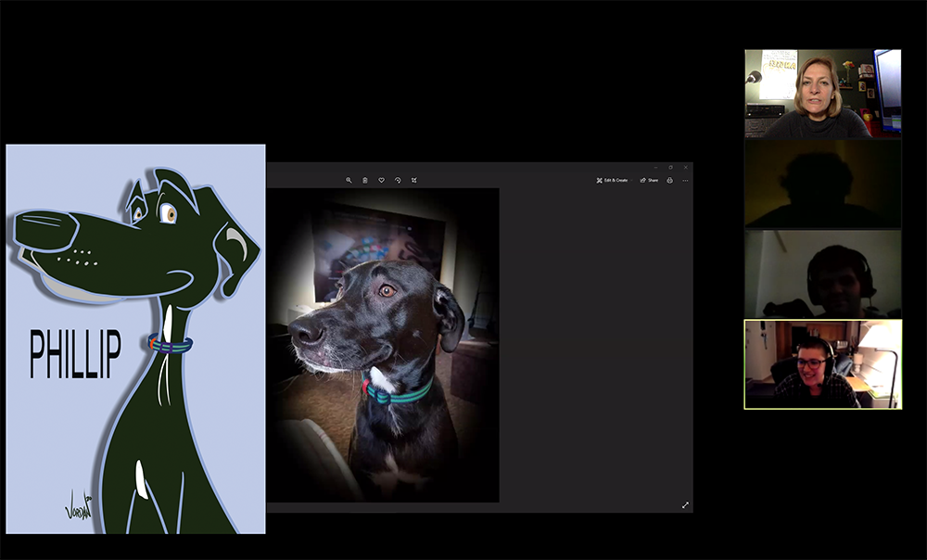The width and height of the screenshot is (927, 560).
Task: Add photo to favorites with heart icon
Action: (x=381, y=180)
